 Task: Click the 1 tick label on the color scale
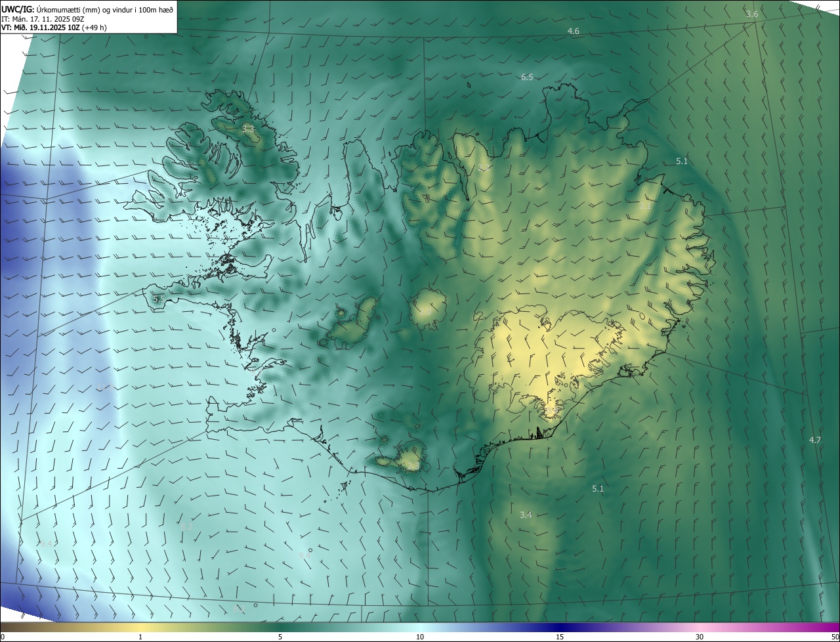140,637
